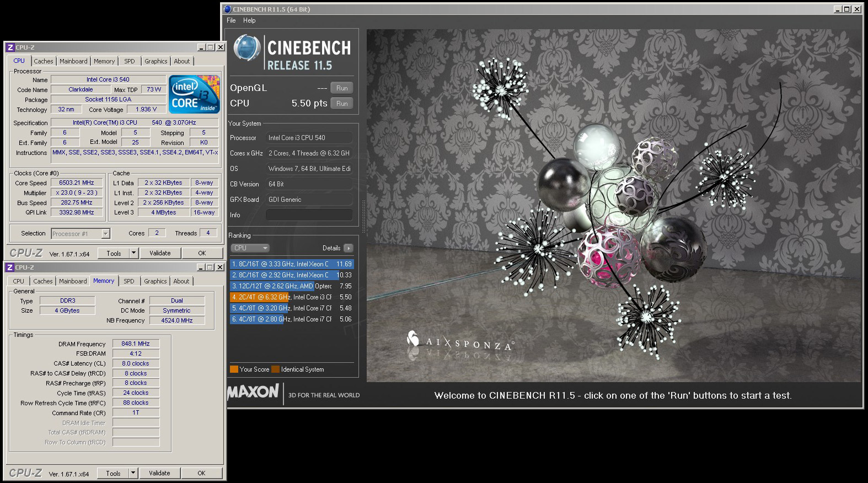Image resolution: width=868 pixels, height=483 pixels.
Task: Click the Multiplier value x 23.0 ( 9 - 23 )
Action: pos(77,193)
